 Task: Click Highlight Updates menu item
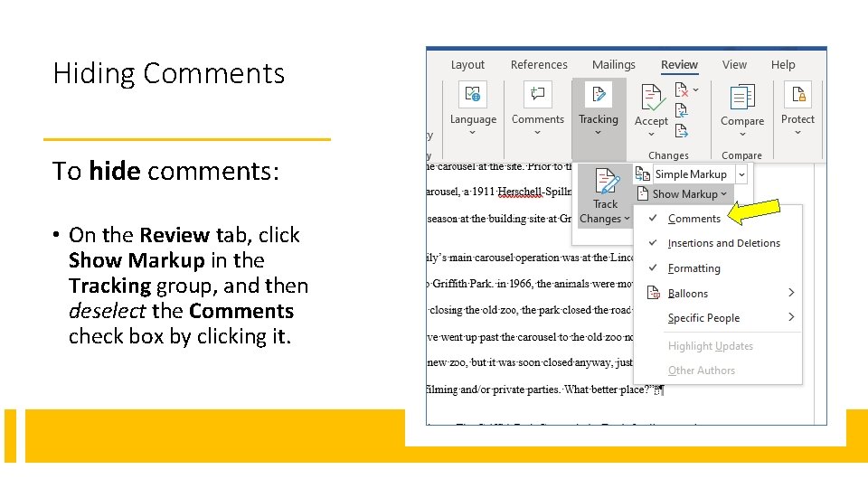[x=711, y=346]
